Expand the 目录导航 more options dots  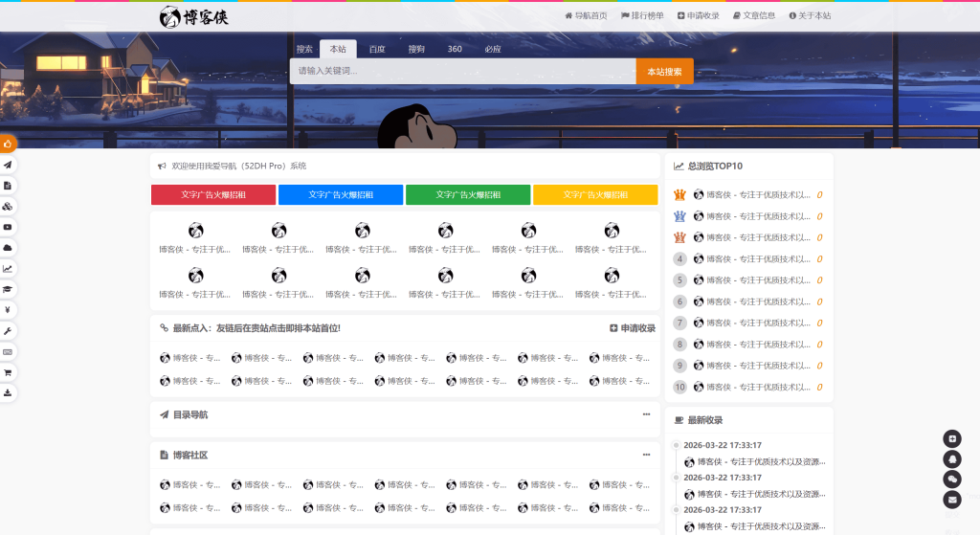click(646, 414)
